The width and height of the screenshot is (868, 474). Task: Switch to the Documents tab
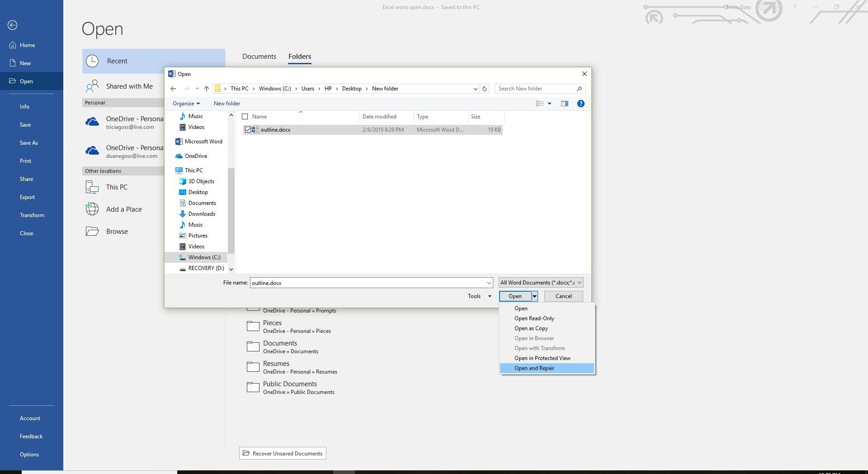pos(259,57)
